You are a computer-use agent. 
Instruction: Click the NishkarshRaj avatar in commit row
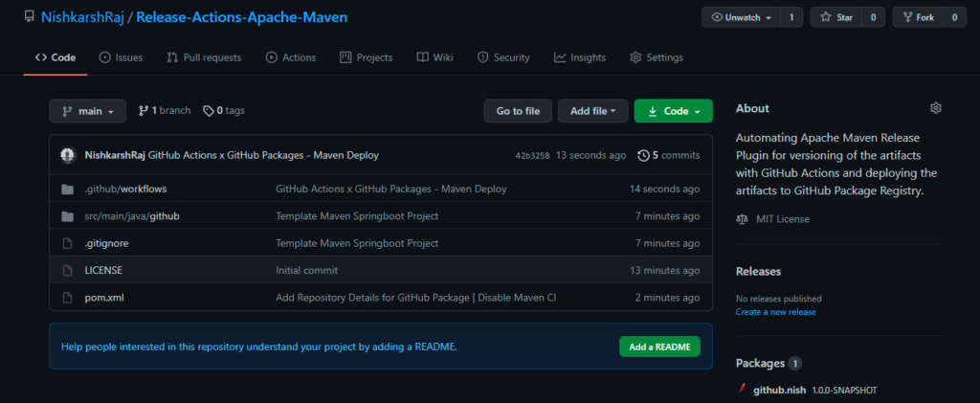pyautogui.click(x=68, y=155)
